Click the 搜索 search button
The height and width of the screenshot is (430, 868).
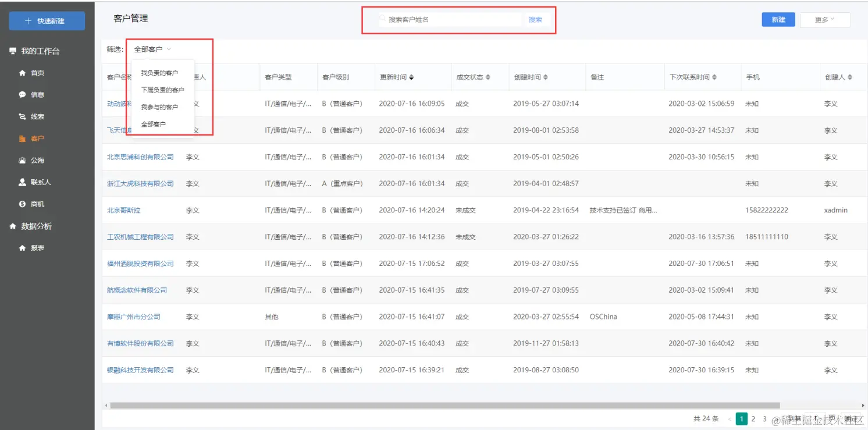click(535, 20)
